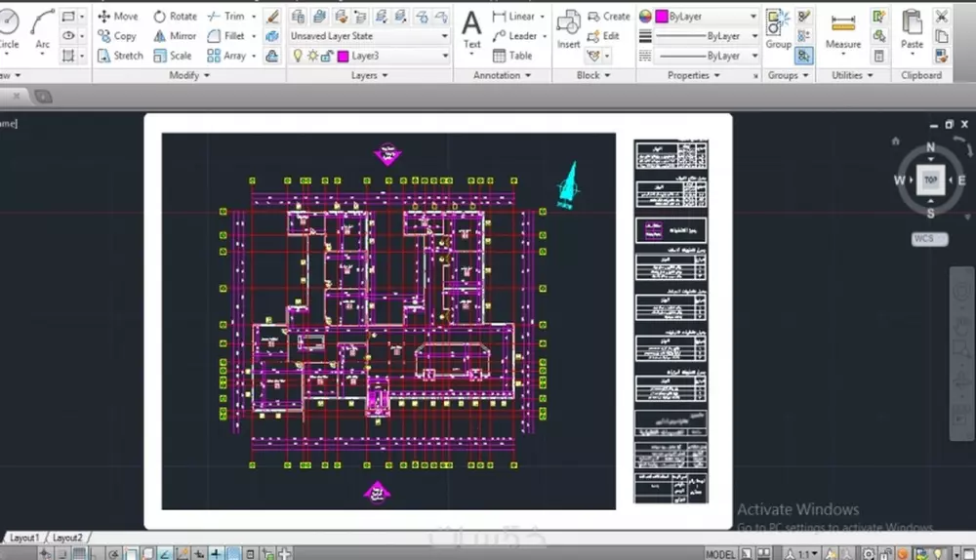Expand the Layers panel

tap(369, 75)
